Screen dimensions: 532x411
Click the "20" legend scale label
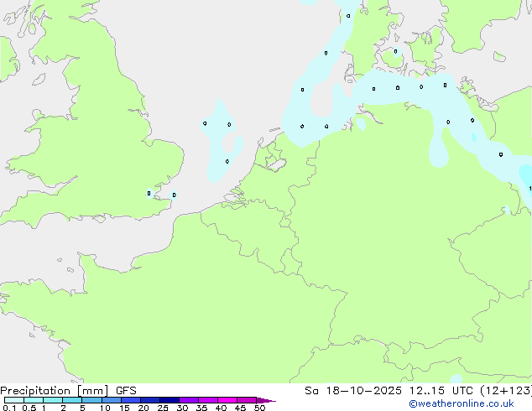pos(143,408)
